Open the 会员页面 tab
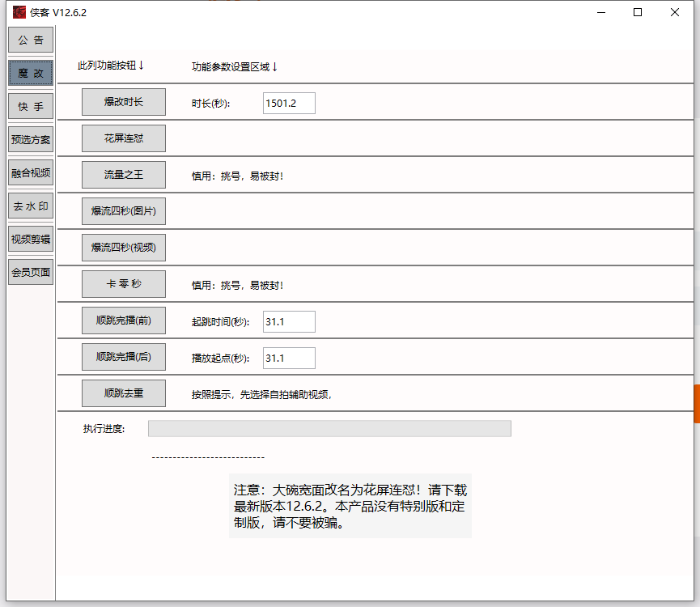This screenshot has width=700, height=607. tap(31, 273)
